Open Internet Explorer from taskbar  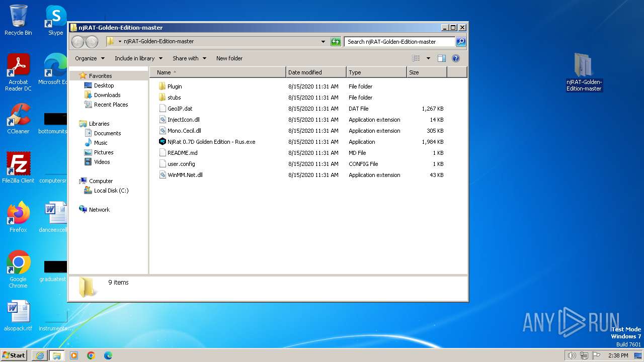[x=40, y=355]
